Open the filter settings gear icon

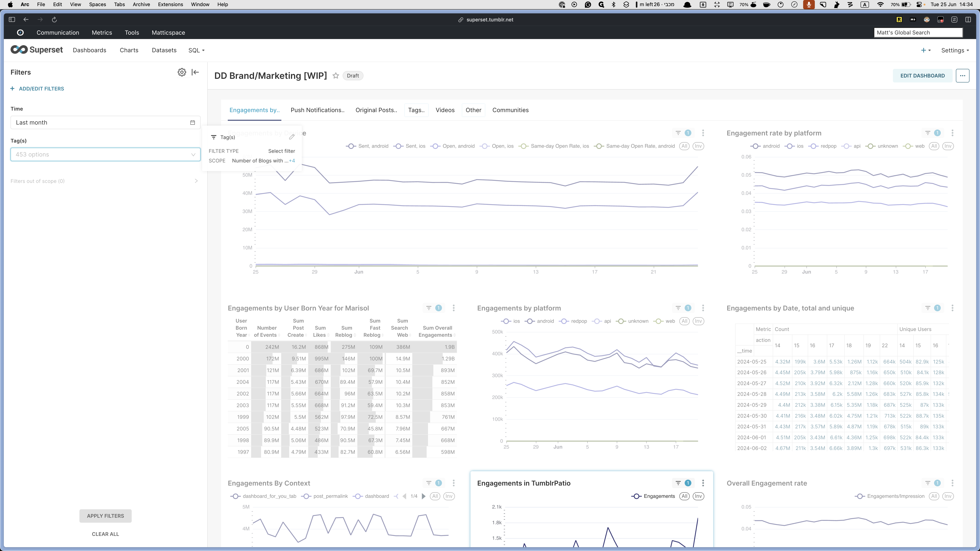182,72
